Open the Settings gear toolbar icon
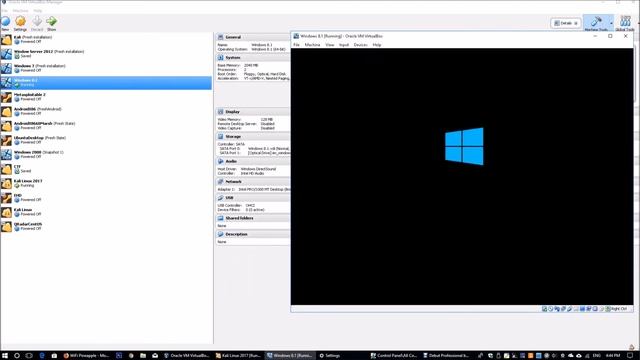 (20, 23)
